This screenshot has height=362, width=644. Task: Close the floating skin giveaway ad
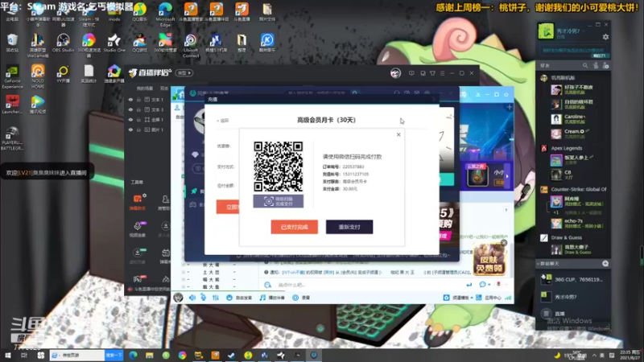(504, 243)
